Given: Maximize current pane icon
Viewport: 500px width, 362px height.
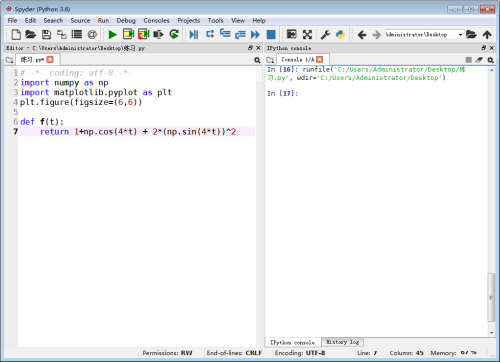Looking at the screenshot, I should click(292, 34).
